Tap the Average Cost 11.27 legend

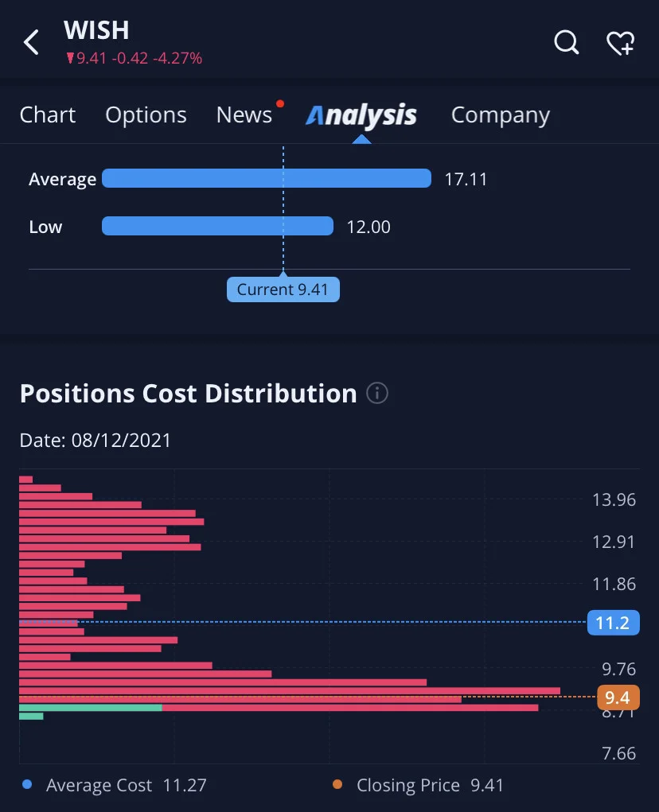tap(127, 785)
